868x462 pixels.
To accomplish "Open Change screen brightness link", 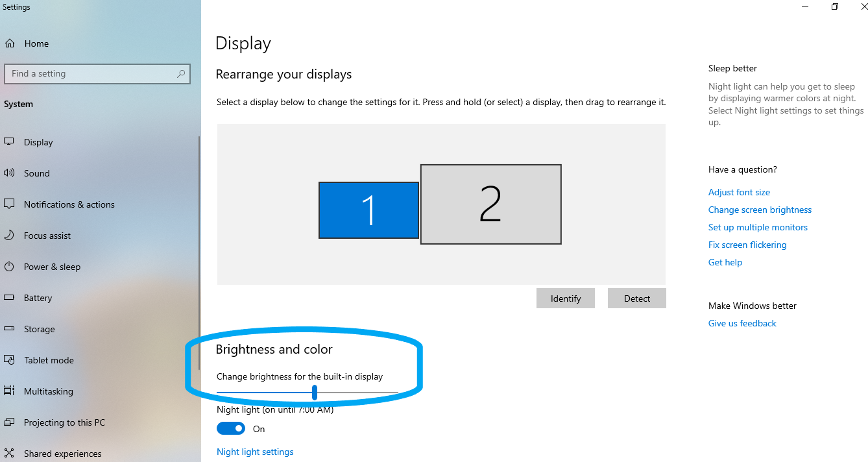I will point(760,210).
